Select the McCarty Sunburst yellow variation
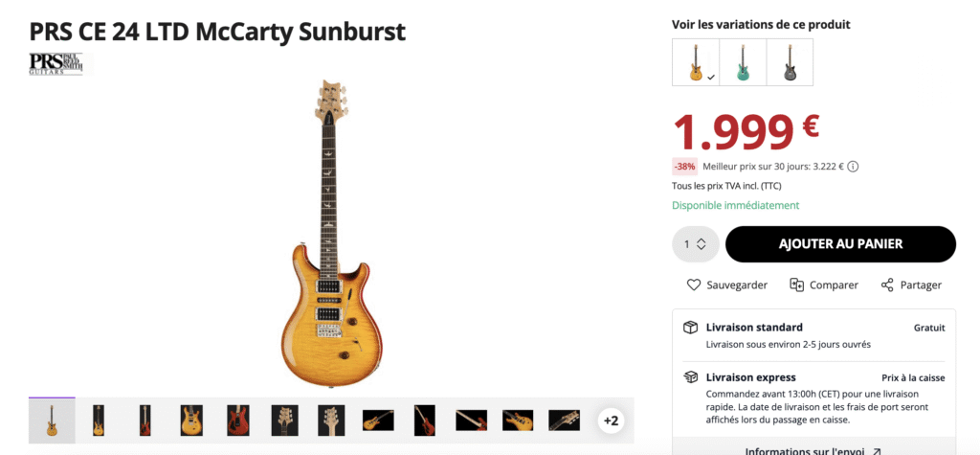980x455 pixels. pos(696,62)
